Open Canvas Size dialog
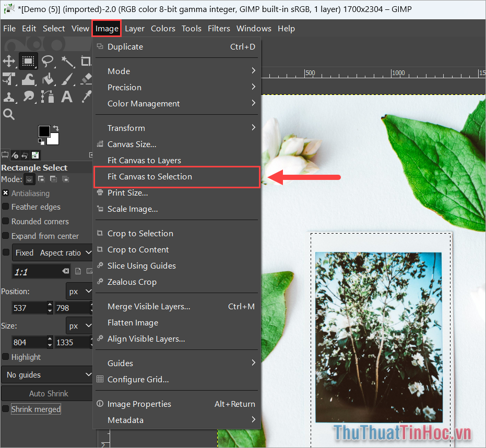 click(176, 144)
